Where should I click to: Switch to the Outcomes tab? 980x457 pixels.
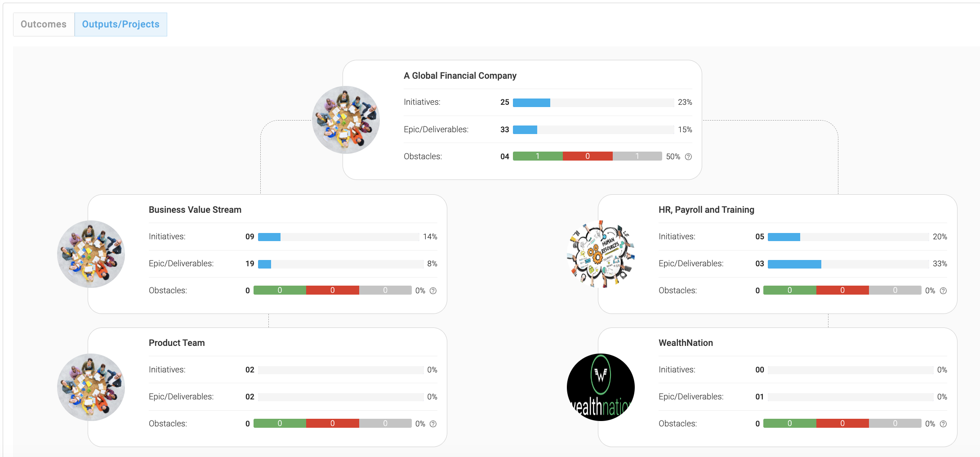pos(44,24)
